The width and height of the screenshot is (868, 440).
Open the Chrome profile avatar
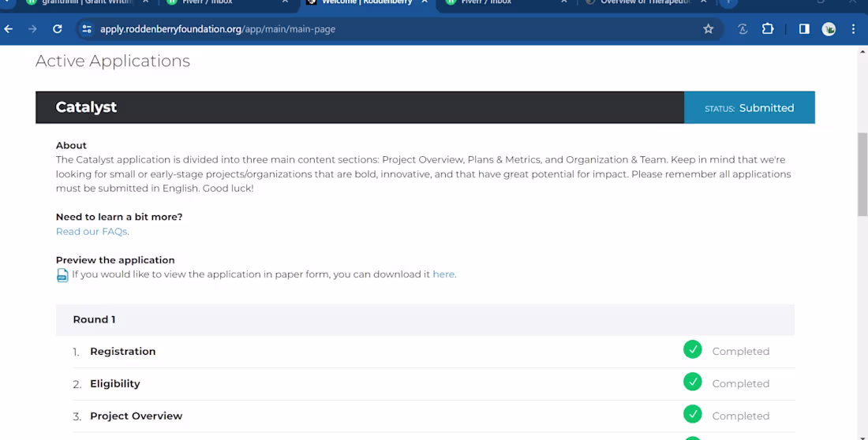coord(829,28)
